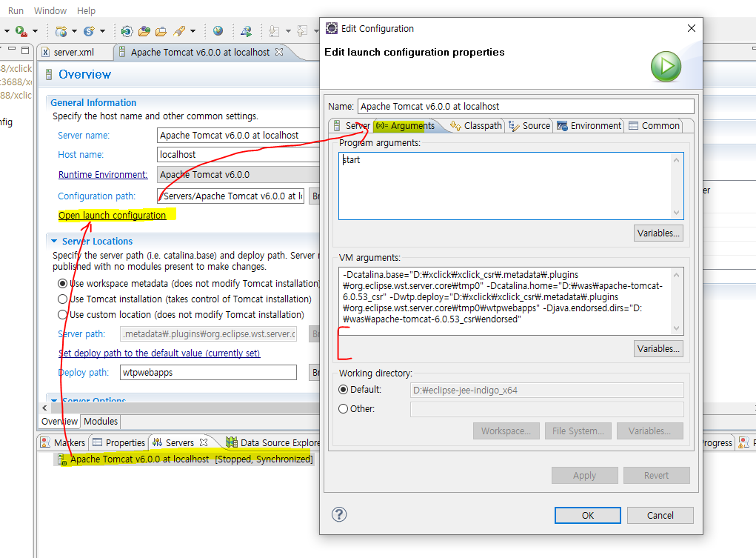Open the Next Annotation dropdown arrow
This screenshot has height=558, width=756.
point(288,31)
